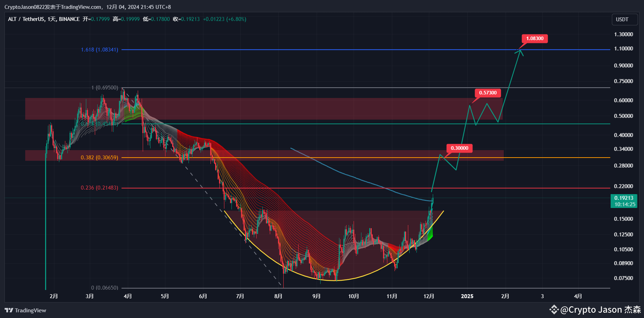Click the 0.382 (0.30659) Fibonacci label
This screenshot has width=644, height=318.
(99, 158)
